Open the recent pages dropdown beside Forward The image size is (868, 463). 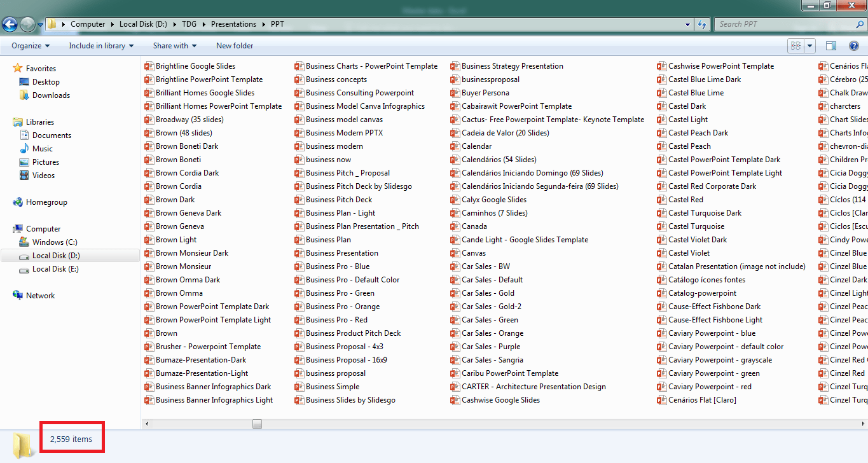tap(40, 25)
